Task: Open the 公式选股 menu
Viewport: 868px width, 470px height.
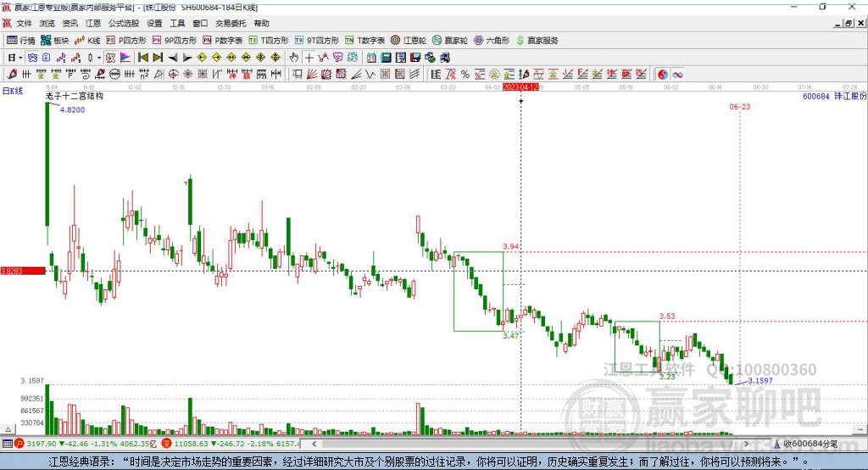Action: pos(124,23)
